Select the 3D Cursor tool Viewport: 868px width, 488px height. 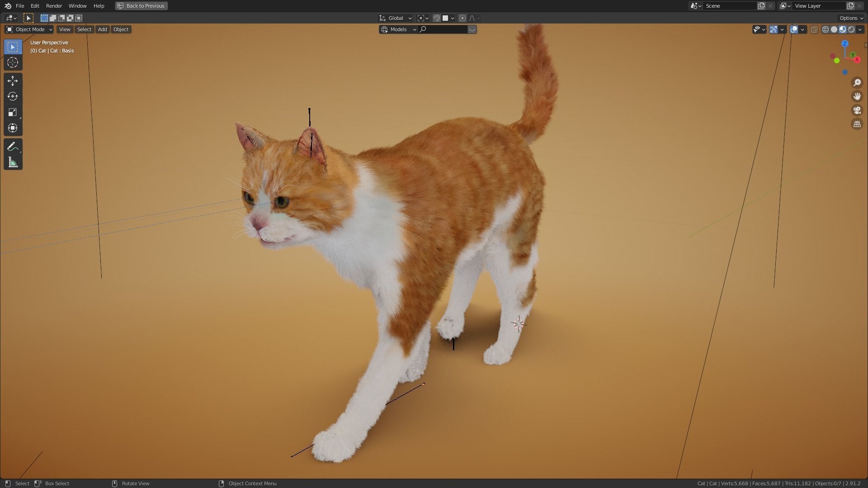click(13, 62)
